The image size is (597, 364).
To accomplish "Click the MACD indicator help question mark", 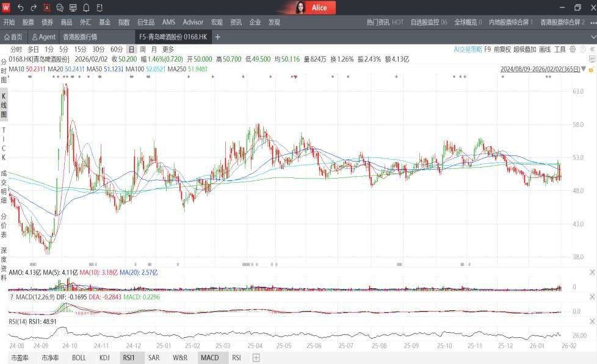I will point(12,297).
